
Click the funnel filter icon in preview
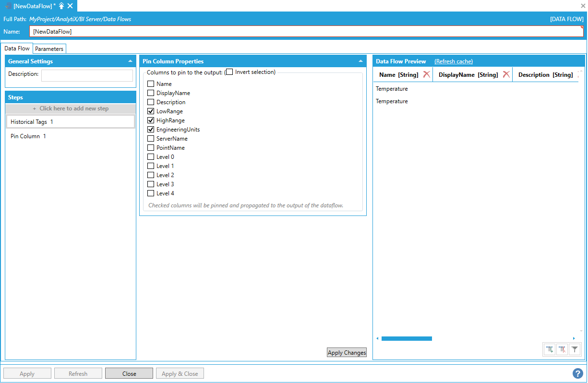574,350
